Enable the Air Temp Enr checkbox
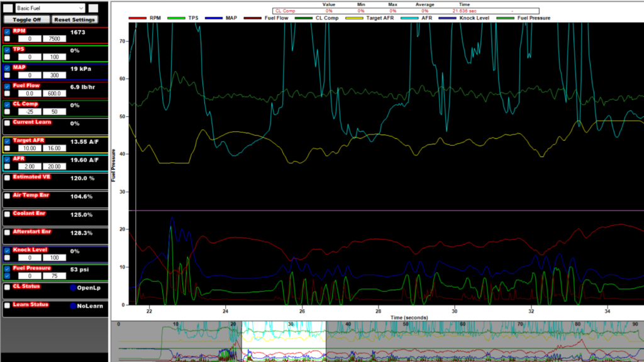Screen dimensions: 644x362 (x=7, y=196)
